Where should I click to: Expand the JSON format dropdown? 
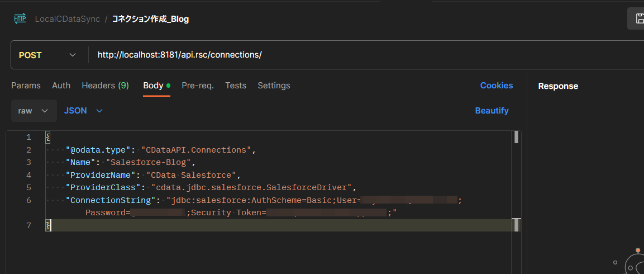pyautogui.click(x=83, y=111)
